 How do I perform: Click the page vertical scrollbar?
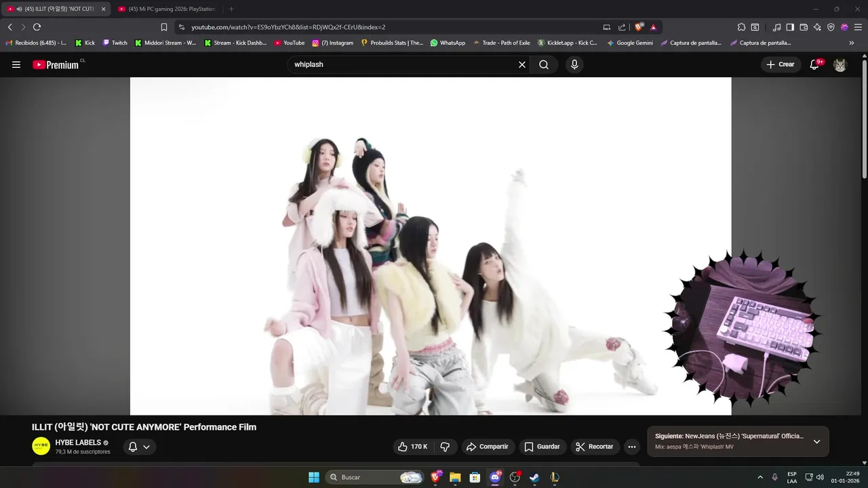pyautogui.click(x=865, y=119)
